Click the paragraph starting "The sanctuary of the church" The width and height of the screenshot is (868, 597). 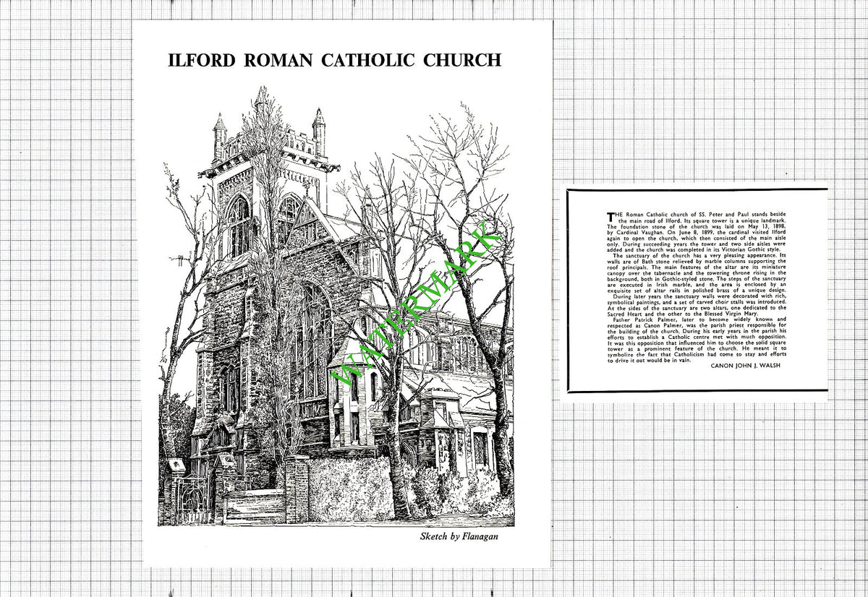697,274
